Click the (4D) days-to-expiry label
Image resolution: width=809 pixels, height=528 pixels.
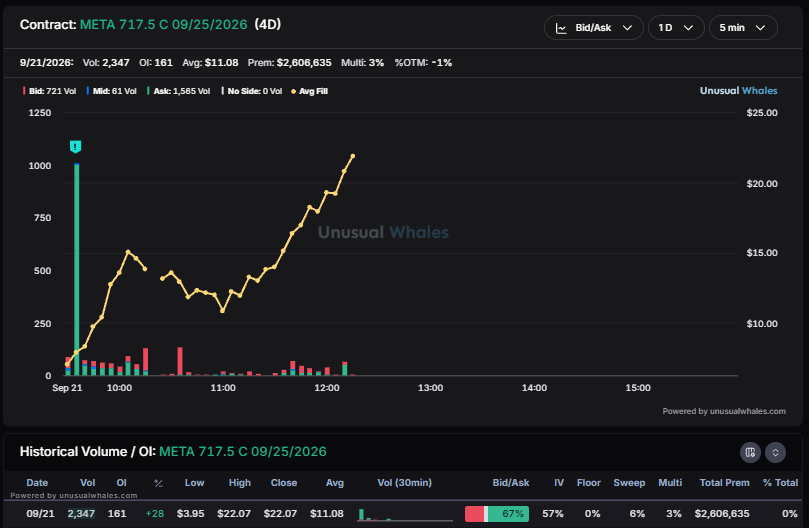pyautogui.click(x=268, y=24)
